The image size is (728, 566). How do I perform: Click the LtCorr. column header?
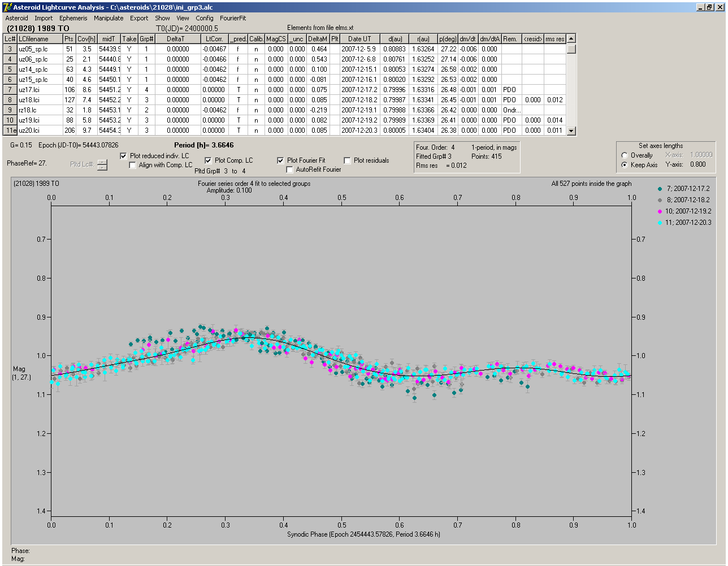215,39
